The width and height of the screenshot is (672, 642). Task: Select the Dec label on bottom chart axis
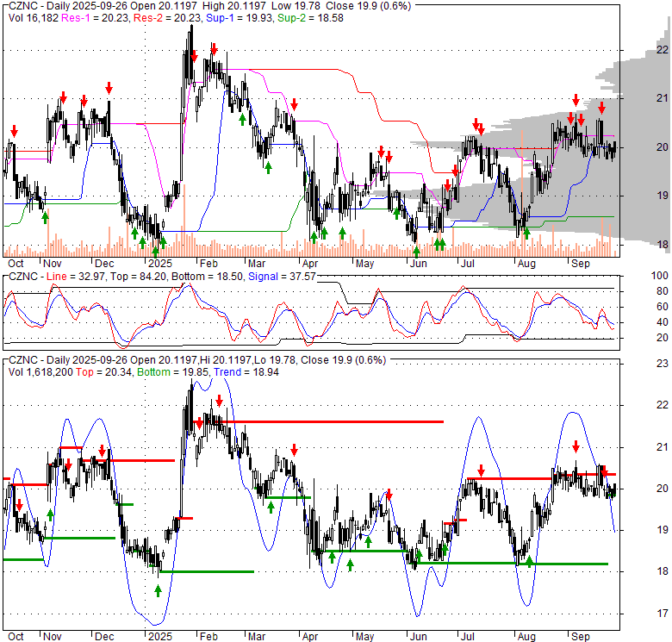pyautogui.click(x=104, y=637)
